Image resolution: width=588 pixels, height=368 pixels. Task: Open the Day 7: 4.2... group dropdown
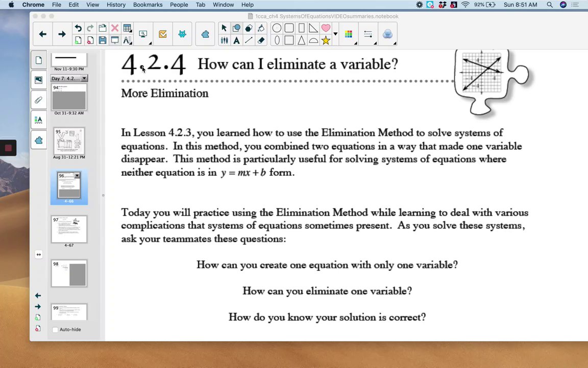pos(84,78)
